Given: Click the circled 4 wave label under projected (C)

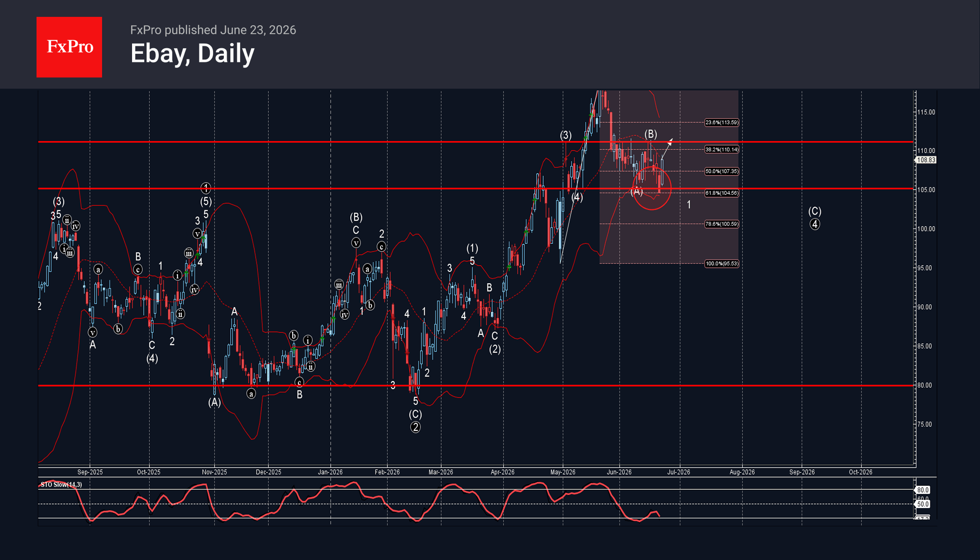Looking at the screenshot, I should point(815,224).
